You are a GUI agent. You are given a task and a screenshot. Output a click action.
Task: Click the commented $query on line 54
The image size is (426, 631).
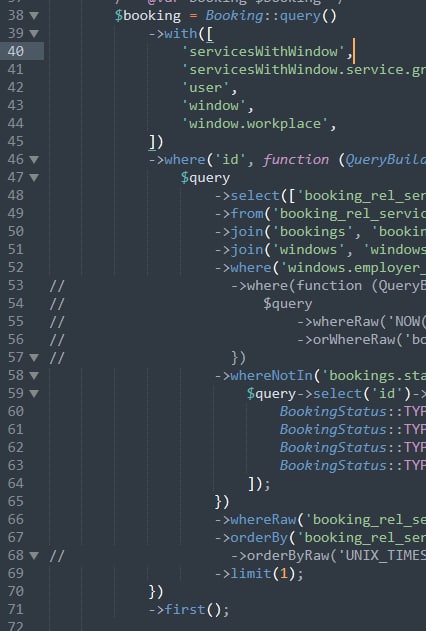288,304
